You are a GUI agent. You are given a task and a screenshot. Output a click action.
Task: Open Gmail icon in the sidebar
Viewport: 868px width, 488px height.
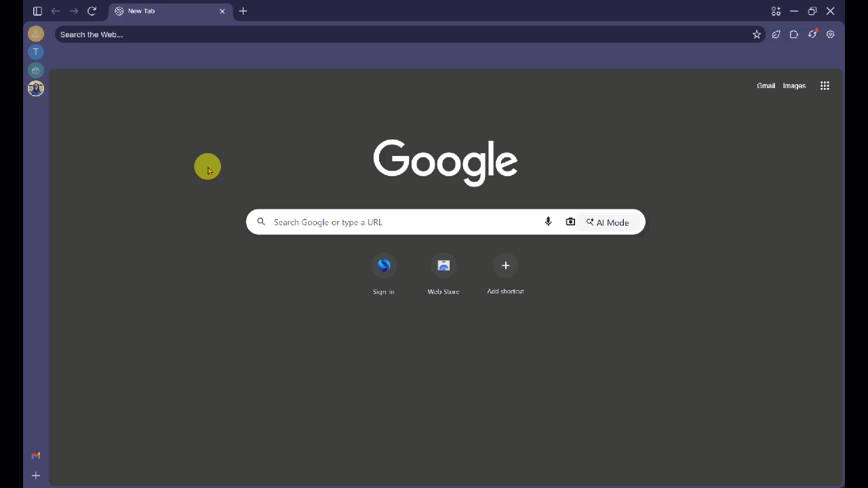36,456
